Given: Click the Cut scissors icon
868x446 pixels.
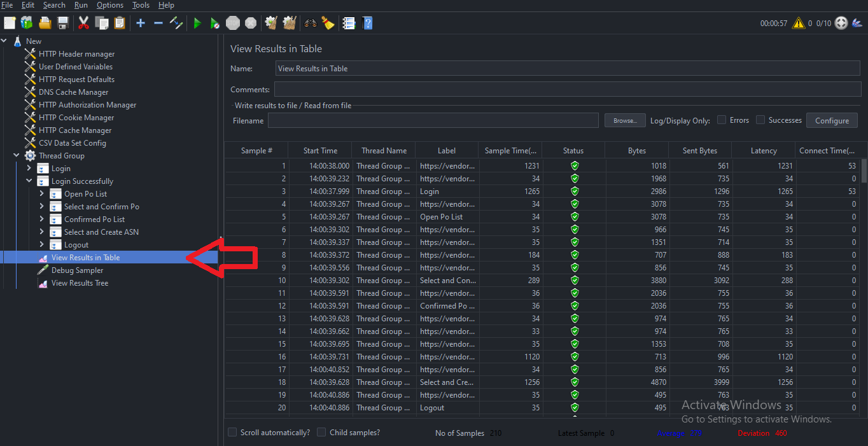Looking at the screenshot, I should [83, 23].
